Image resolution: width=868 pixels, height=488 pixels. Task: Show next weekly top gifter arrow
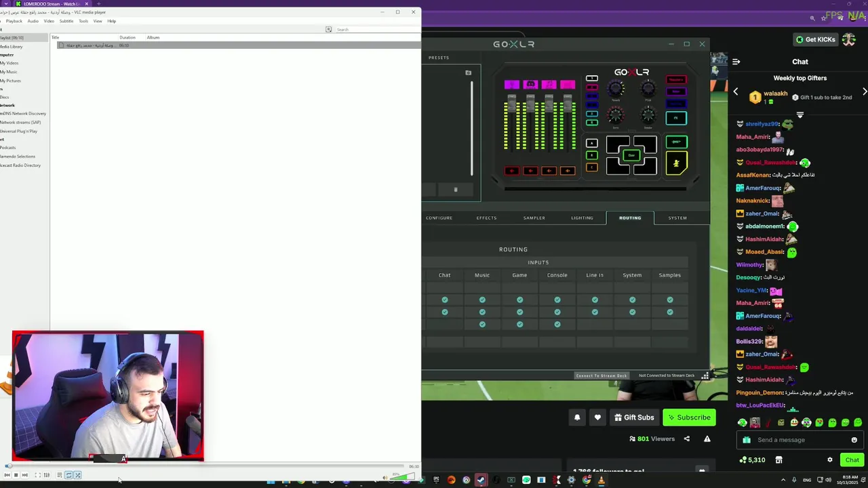coord(865,91)
